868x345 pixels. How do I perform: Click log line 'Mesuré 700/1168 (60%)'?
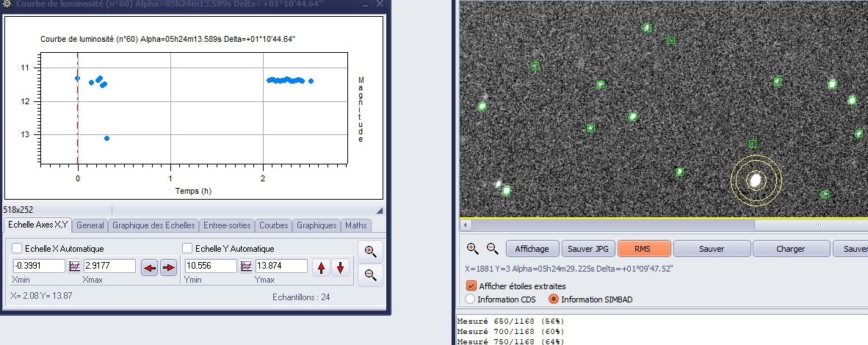pos(510,332)
